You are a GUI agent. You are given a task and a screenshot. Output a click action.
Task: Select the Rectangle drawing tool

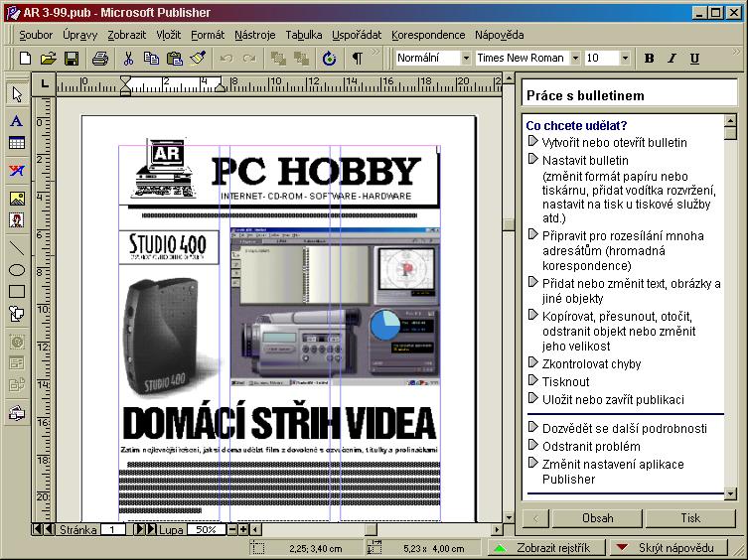(17, 292)
